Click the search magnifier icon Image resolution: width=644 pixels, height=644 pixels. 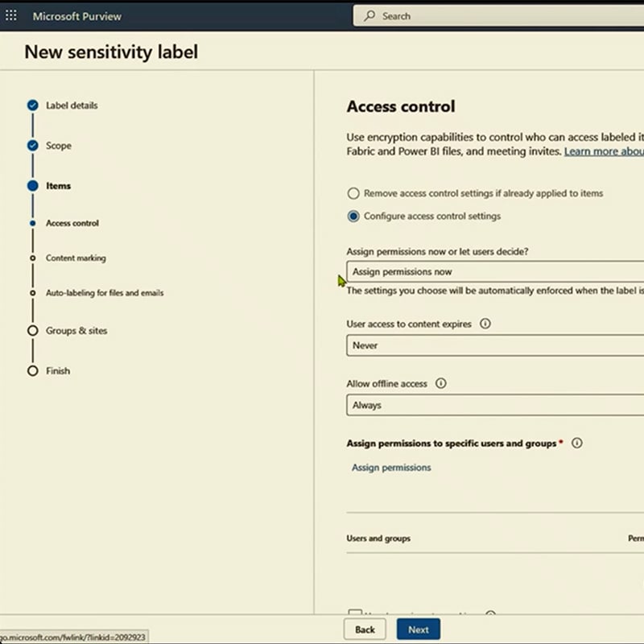(x=369, y=15)
